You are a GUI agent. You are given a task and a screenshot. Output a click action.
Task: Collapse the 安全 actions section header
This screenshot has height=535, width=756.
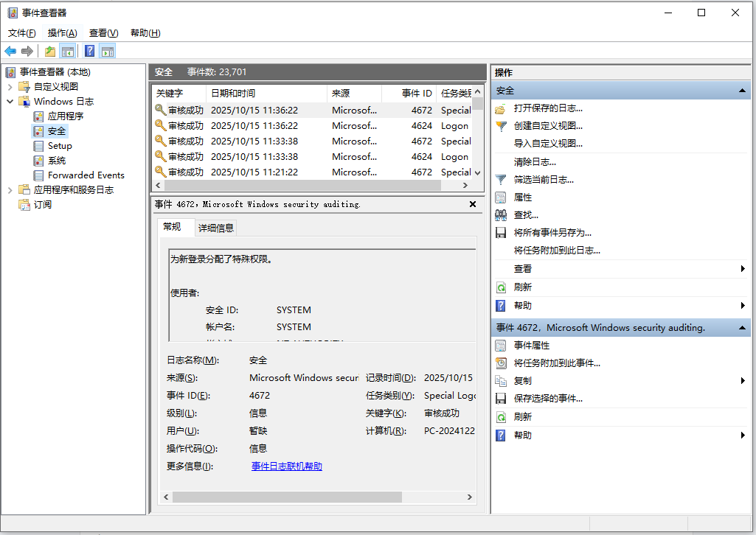point(742,91)
